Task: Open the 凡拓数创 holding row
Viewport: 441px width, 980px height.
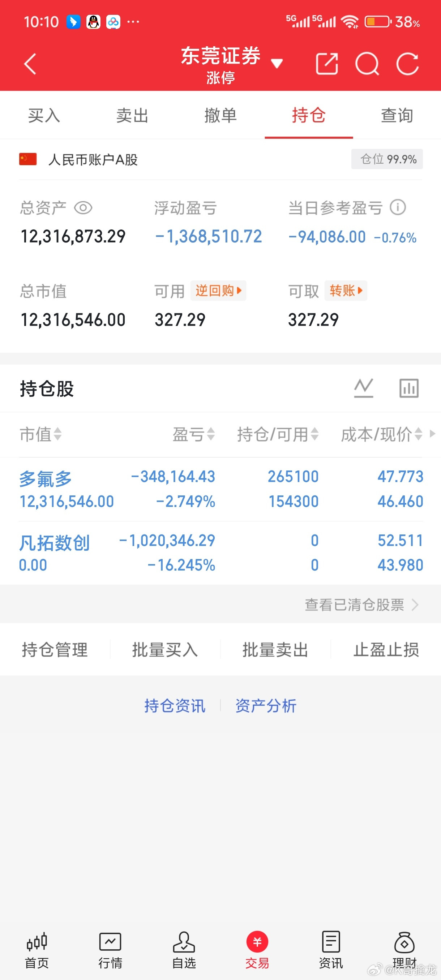Action: click(221, 553)
